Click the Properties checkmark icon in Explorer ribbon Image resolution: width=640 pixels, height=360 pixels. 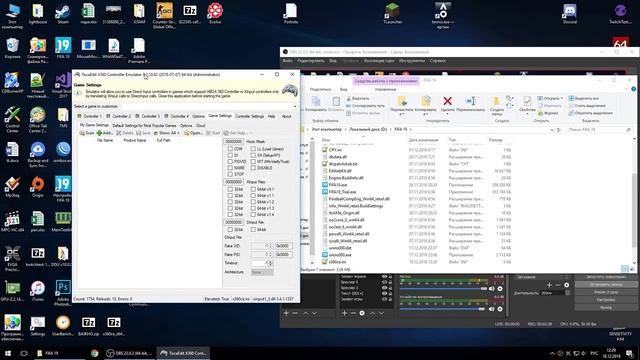527,101
